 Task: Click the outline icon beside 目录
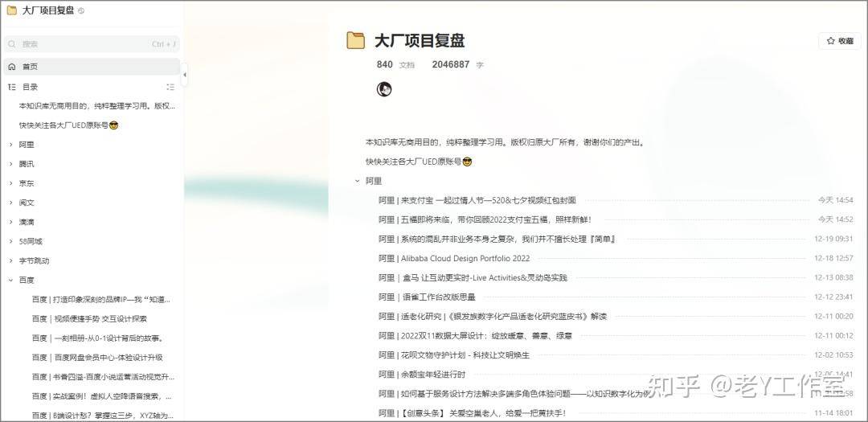pyautogui.click(x=12, y=87)
